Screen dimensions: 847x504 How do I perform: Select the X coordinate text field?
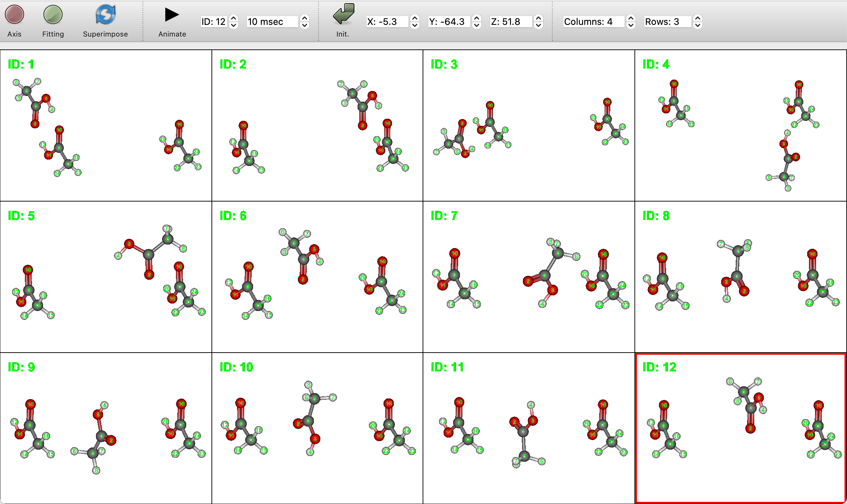click(387, 22)
